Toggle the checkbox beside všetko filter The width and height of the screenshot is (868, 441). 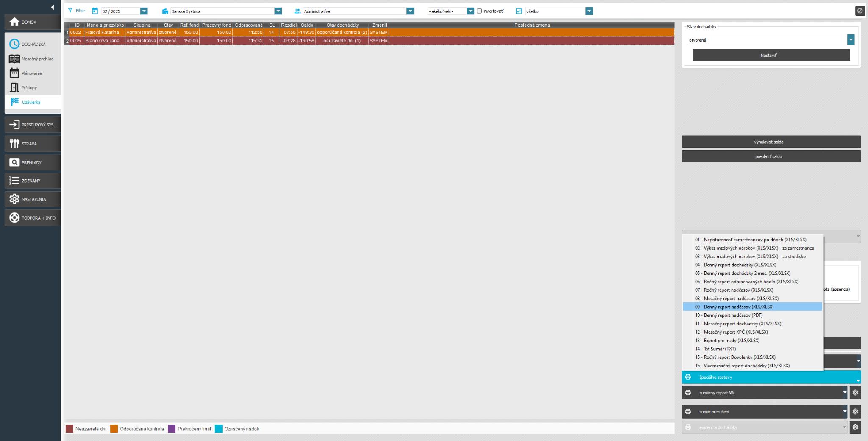coord(519,11)
